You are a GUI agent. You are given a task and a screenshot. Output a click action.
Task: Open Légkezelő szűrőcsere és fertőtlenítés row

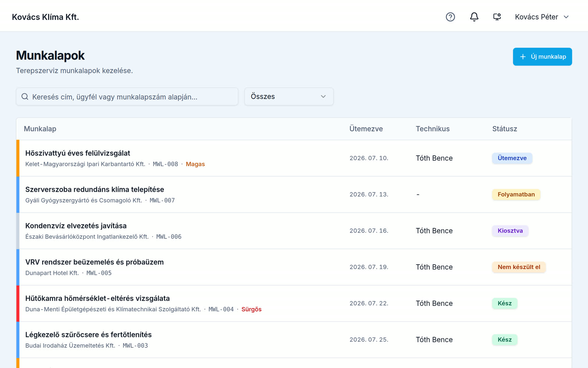(294, 340)
